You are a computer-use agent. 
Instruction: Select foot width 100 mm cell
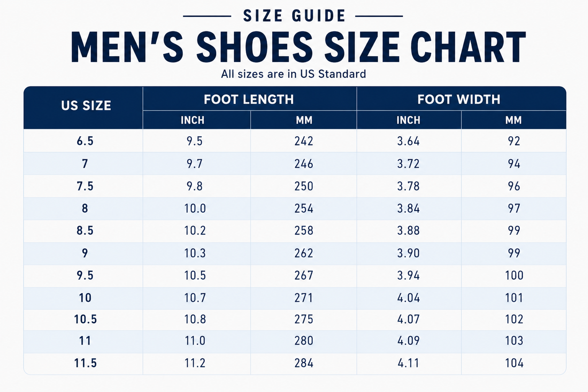[x=514, y=275]
